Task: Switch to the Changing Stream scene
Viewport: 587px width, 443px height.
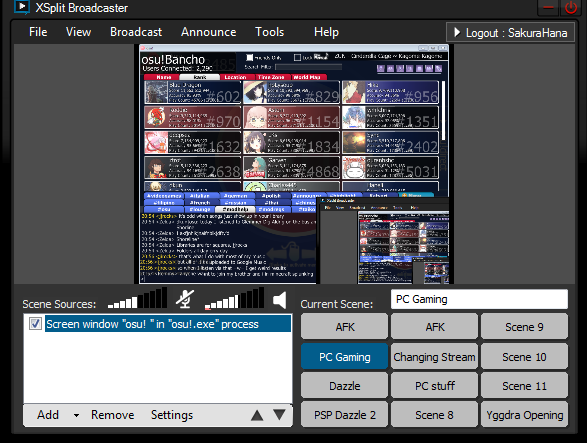Action: [x=434, y=356]
